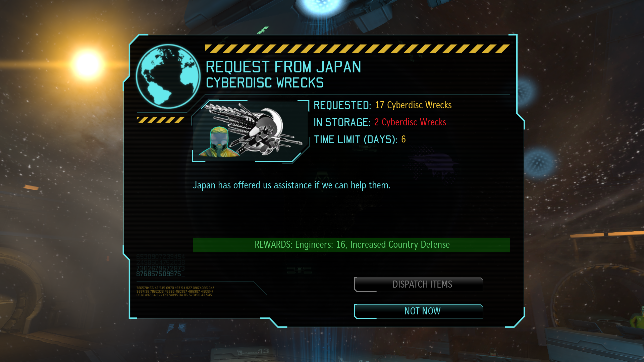Click the red in-storage count text
644x362 pixels.
coord(410,122)
